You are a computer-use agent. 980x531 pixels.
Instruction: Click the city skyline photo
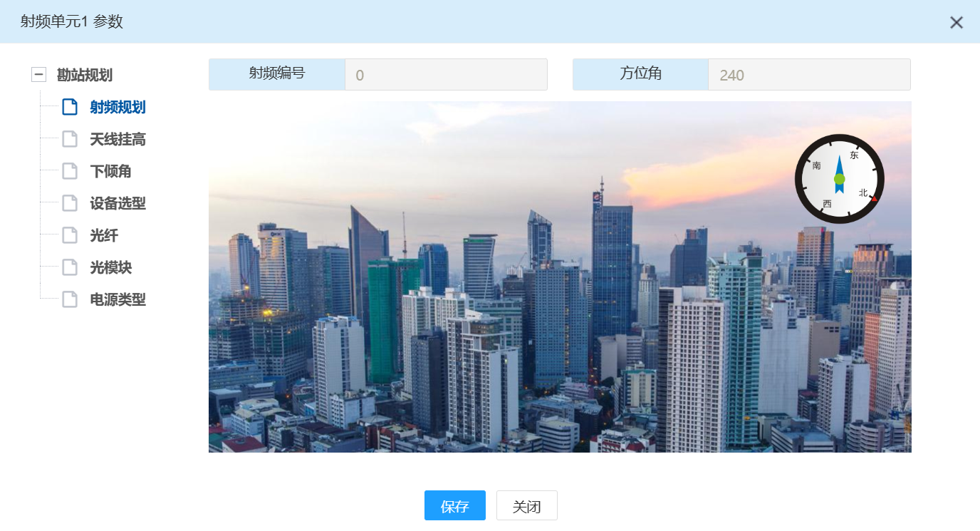560,277
